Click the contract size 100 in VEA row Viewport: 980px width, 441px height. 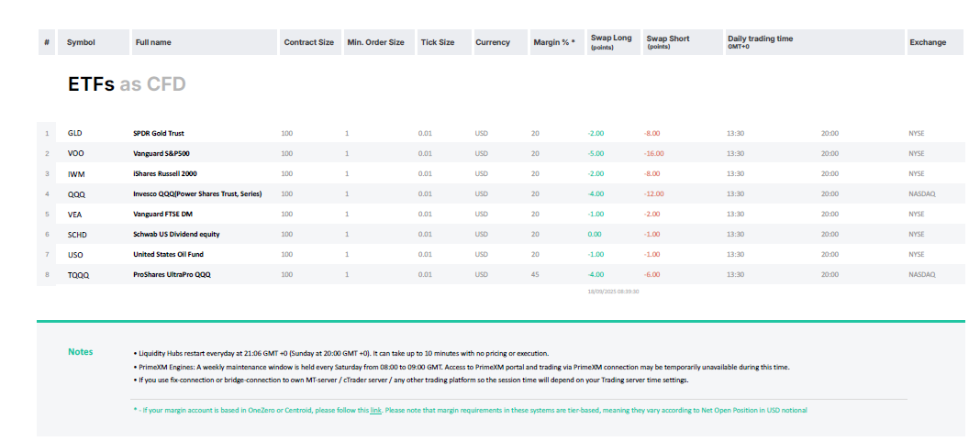(287, 214)
